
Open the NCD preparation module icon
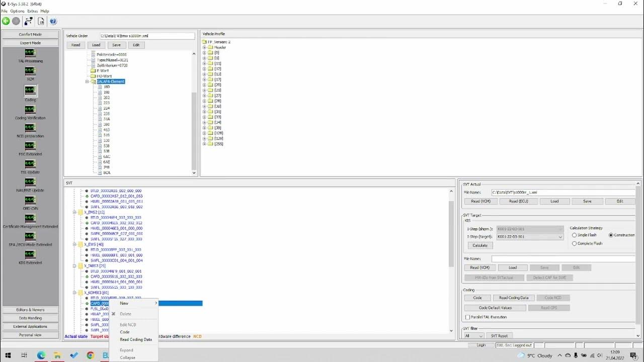click(30, 128)
